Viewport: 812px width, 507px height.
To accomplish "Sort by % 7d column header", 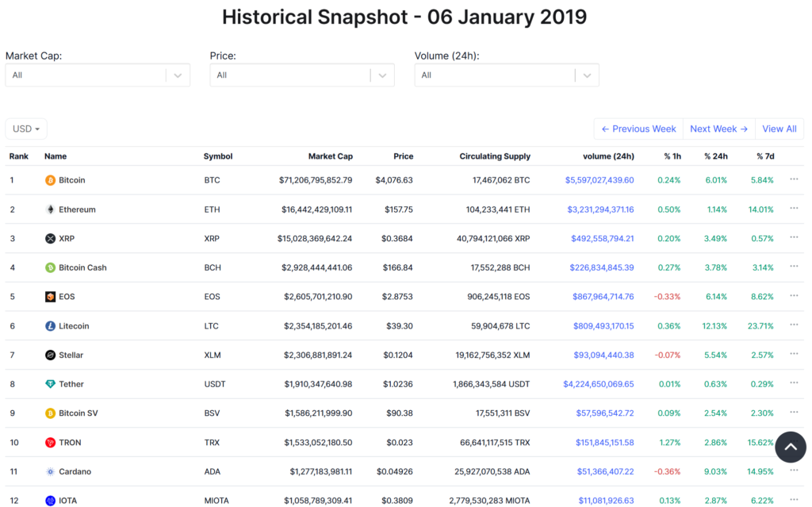I will point(765,156).
